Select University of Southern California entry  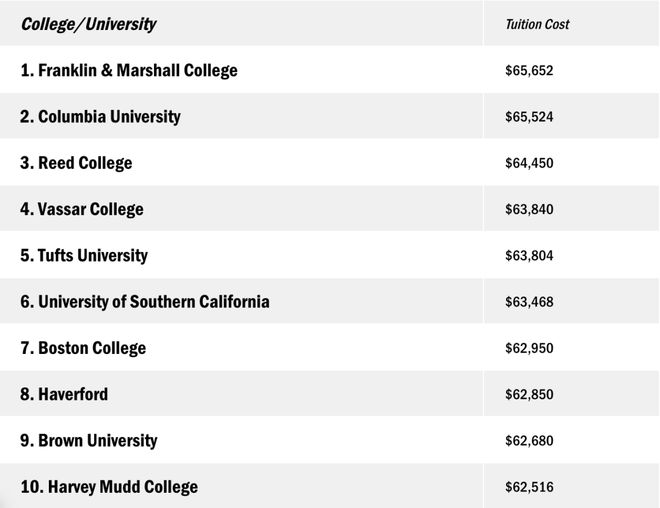[x=145, y=302]
